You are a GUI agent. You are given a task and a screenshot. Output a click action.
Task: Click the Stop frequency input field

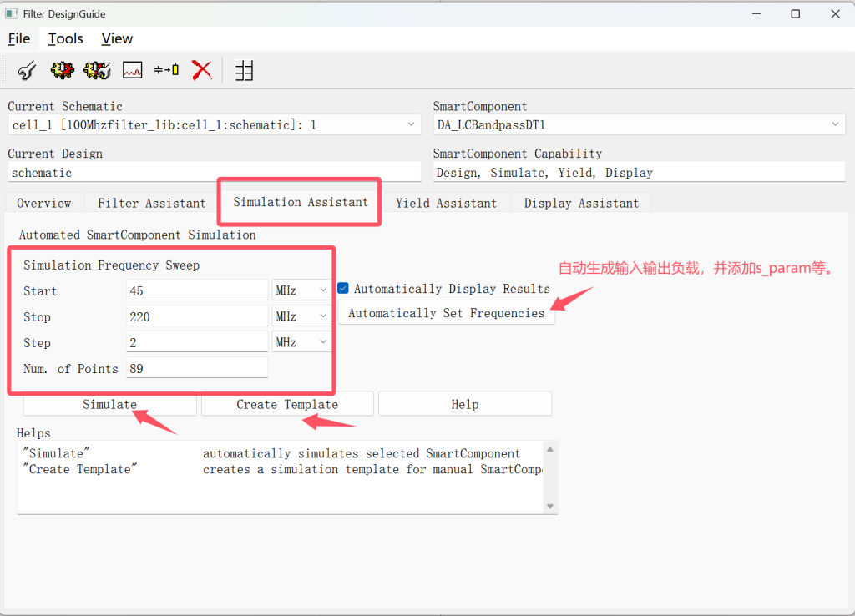(x=197, y=316)
